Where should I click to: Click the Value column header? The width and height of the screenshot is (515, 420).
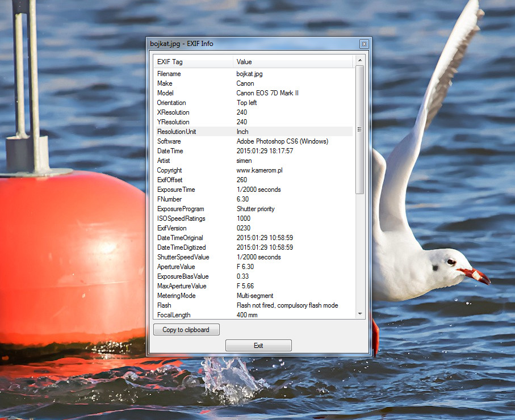coord(293,62)
